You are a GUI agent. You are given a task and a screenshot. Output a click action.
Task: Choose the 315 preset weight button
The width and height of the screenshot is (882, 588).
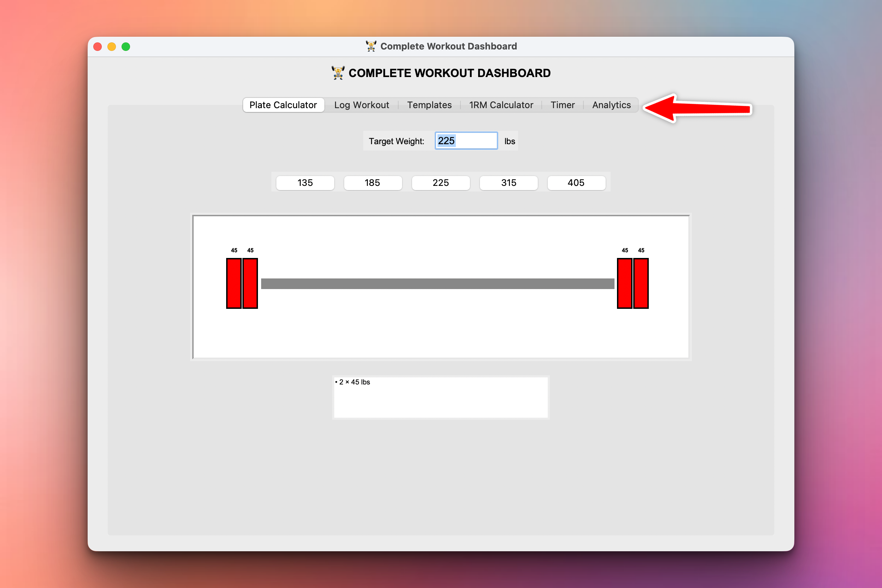click(508, 183)
